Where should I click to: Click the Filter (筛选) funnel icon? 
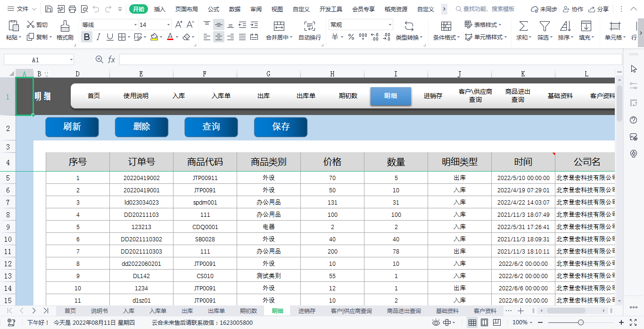point(545,26)
